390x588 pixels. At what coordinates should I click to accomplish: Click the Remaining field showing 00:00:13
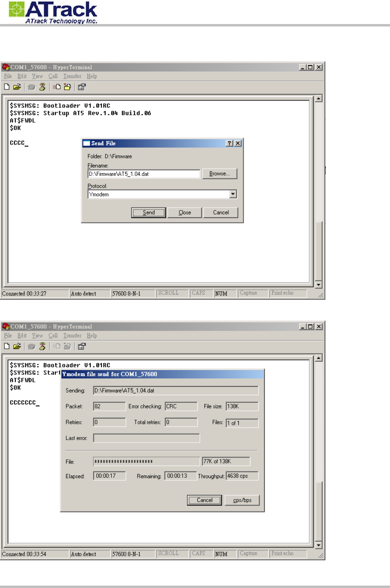[x=181, y=476]
